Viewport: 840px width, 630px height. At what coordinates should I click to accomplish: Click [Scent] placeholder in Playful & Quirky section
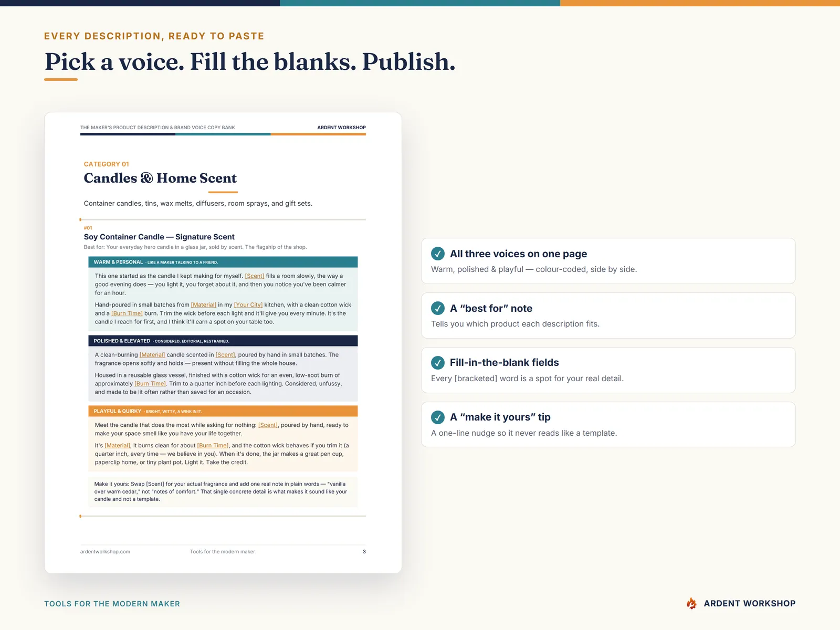pyautogui.click(x=268, y=425)
